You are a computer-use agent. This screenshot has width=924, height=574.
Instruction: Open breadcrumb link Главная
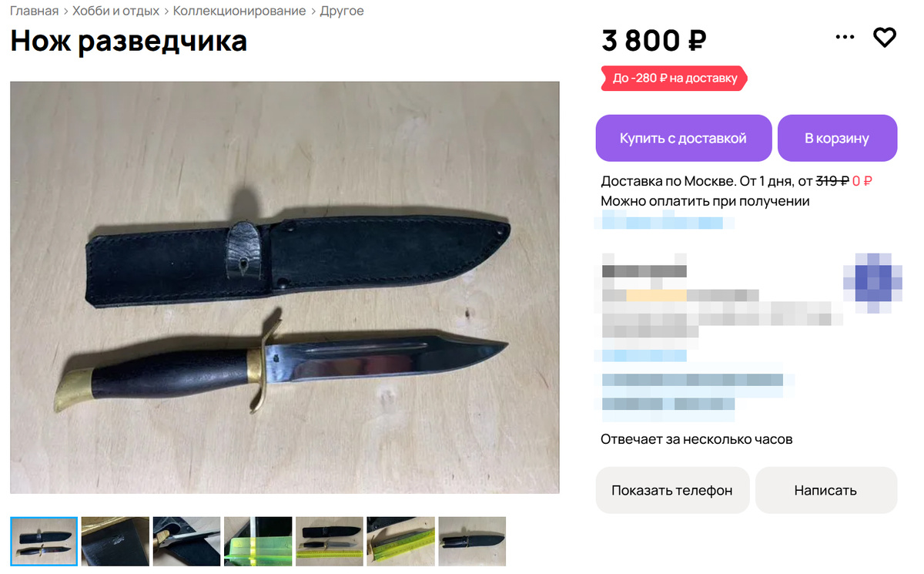35,11
